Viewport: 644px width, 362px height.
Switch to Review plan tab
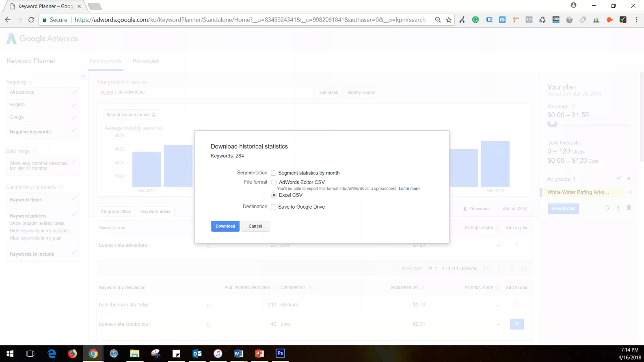pos(146,61)
